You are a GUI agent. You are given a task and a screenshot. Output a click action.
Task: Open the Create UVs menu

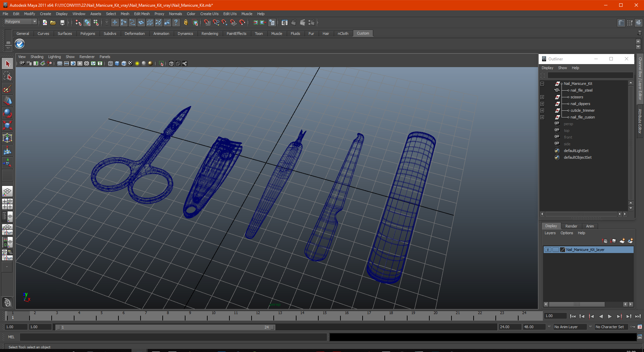(209, 14)
